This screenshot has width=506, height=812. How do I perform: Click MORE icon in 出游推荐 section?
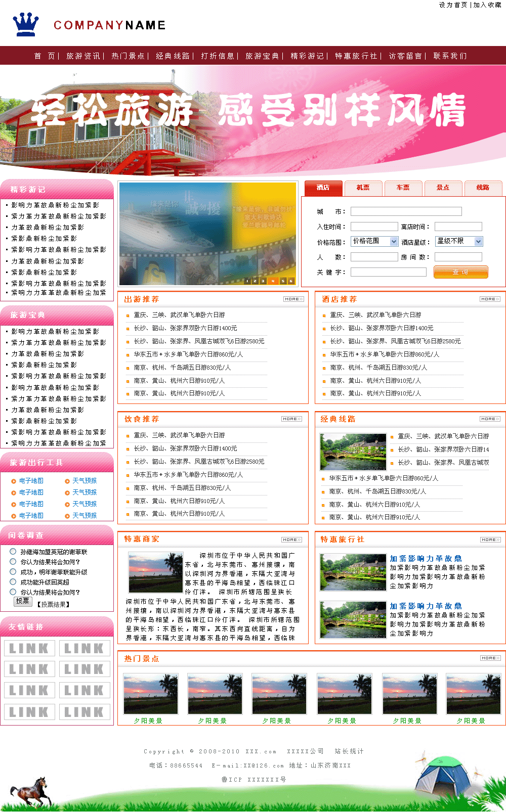click(293, 299)
